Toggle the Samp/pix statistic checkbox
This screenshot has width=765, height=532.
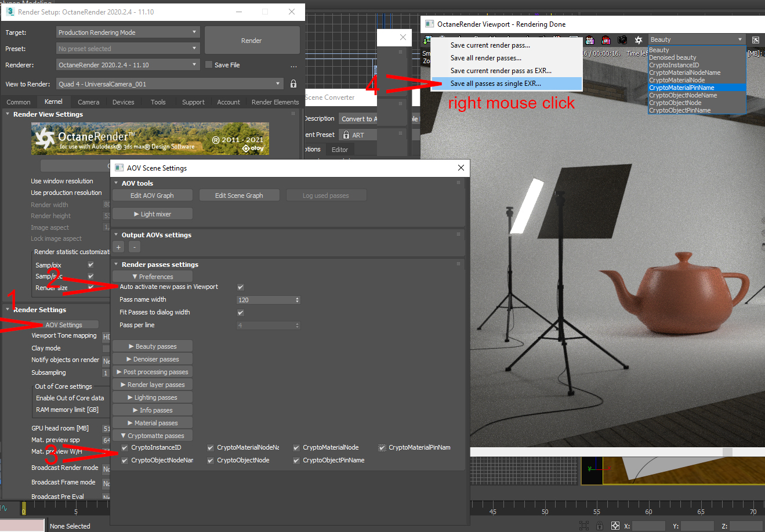[x=90, y=265]
